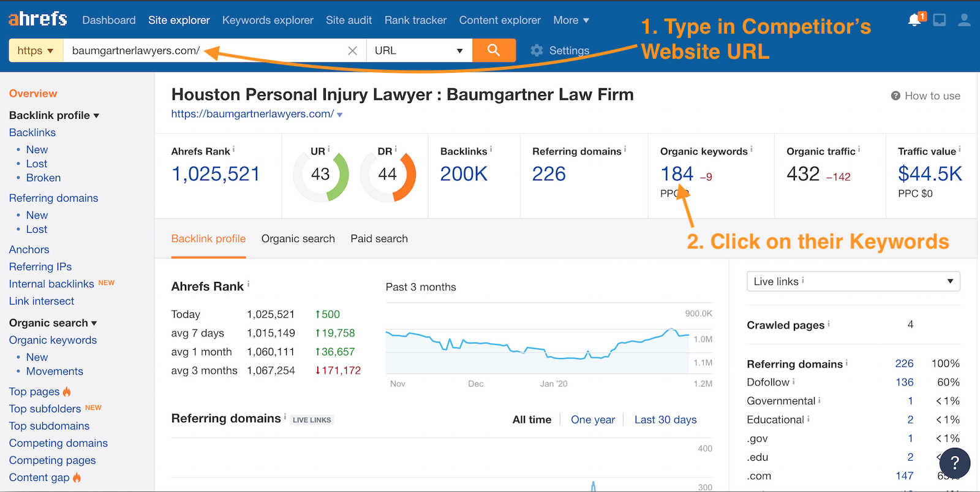Show Last 30 days referring domains range
980x492 pixels.
[665, 420]
